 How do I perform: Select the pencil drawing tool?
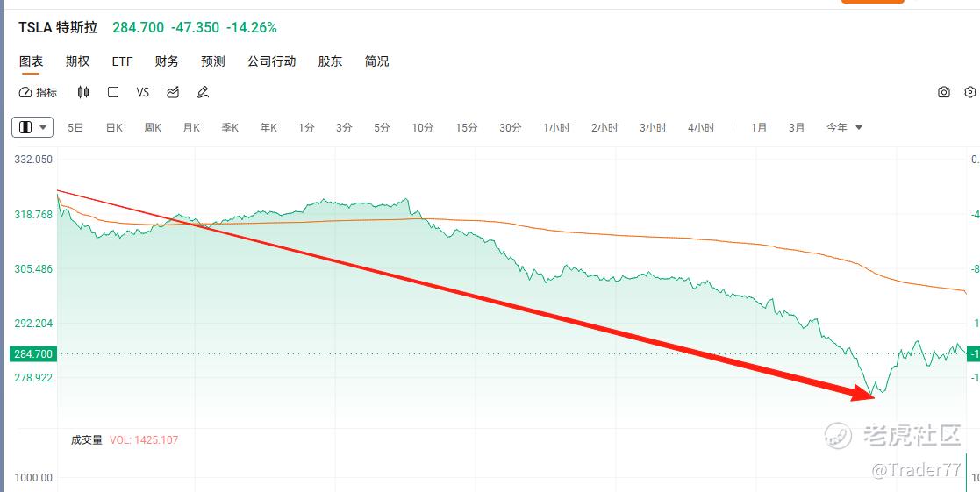tap(203, 92)
